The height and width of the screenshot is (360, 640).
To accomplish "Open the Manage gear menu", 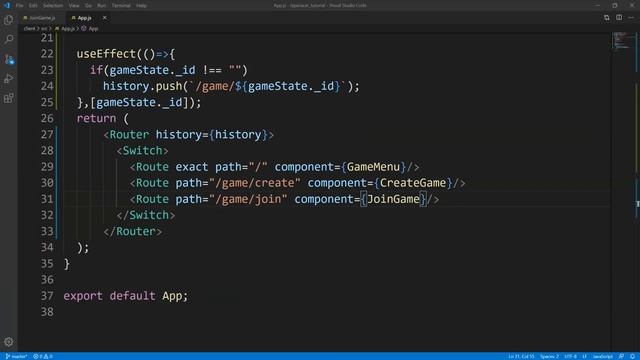I will pyautogui.click(x=9, y=342).
